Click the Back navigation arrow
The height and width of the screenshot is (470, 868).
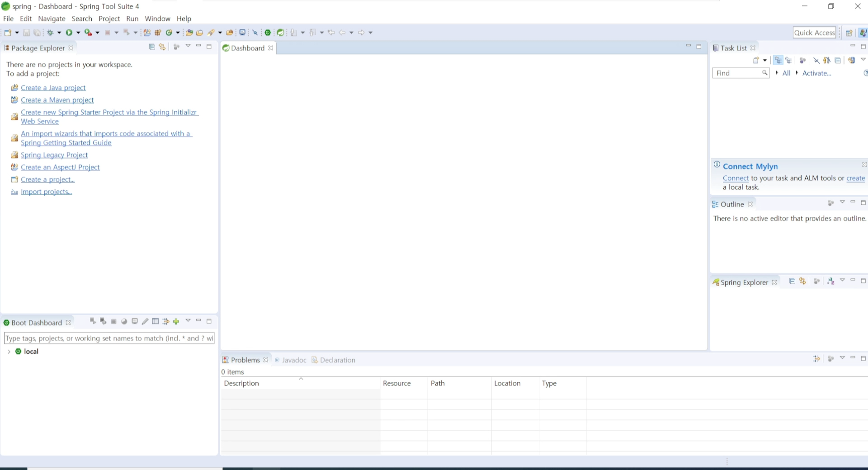342,33
